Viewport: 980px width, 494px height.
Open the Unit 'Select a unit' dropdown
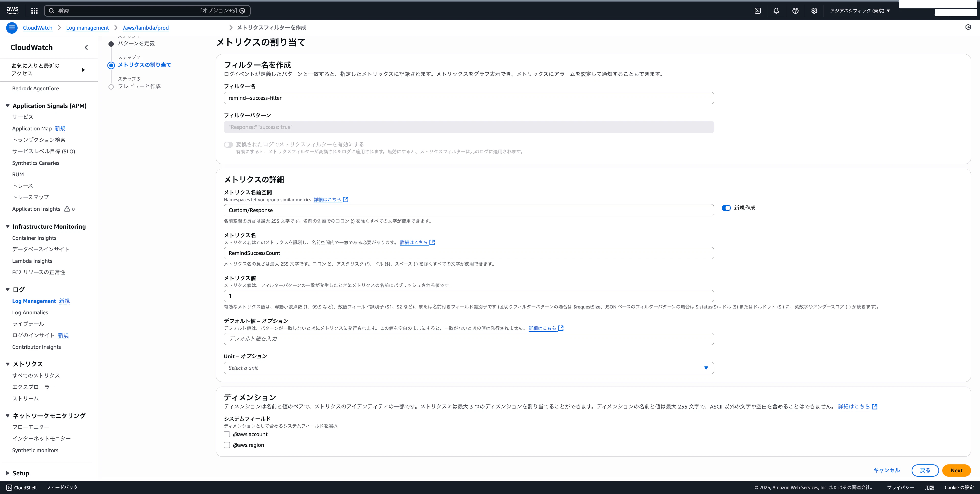pos(468,368)
